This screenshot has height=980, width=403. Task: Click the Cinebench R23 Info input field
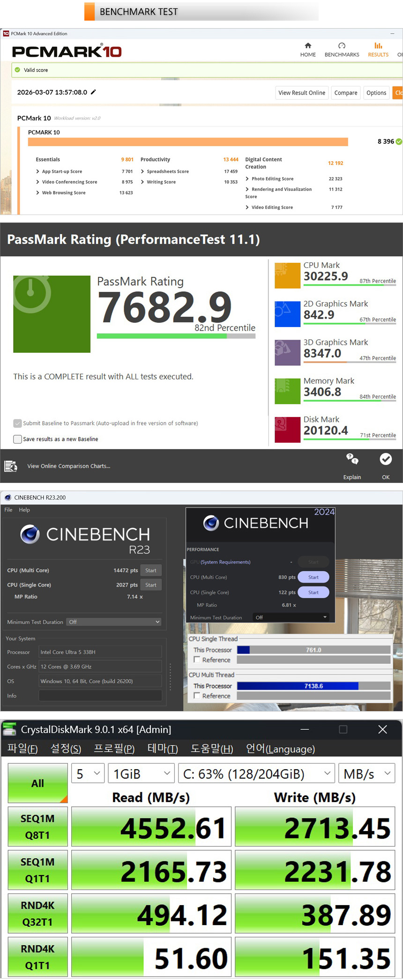click(100, 696)
